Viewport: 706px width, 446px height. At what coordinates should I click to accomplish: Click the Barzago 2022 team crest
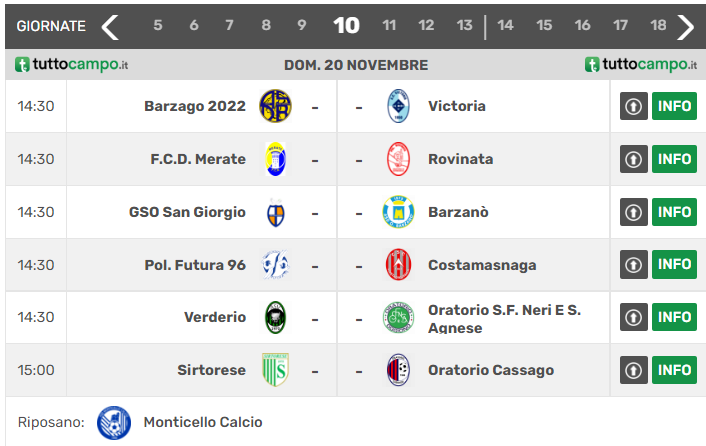275,106
